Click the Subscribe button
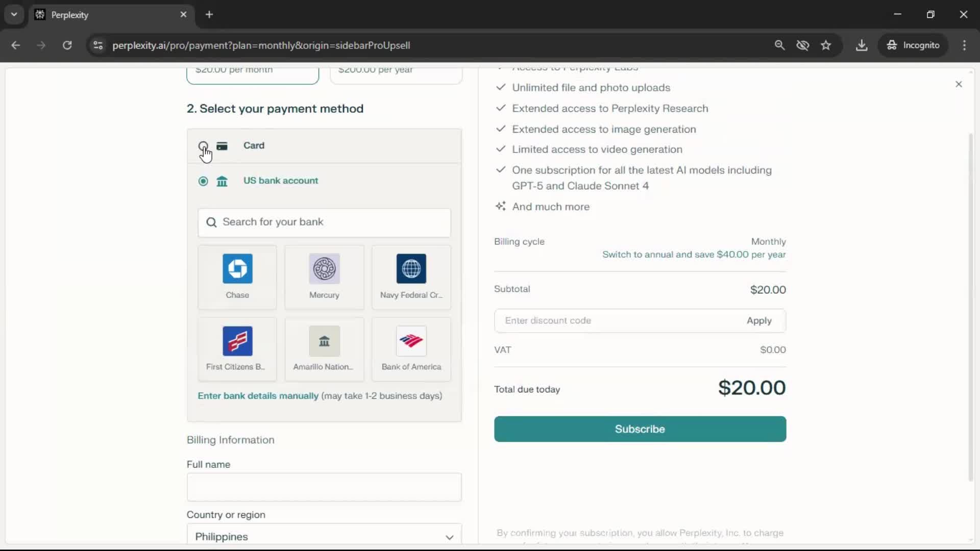 coord(640,429)
